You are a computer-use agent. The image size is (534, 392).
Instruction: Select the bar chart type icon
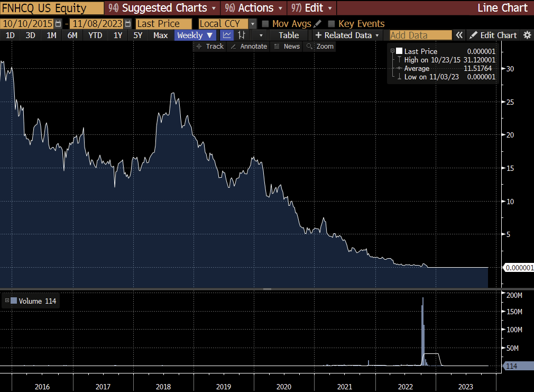tap(242, 35)
